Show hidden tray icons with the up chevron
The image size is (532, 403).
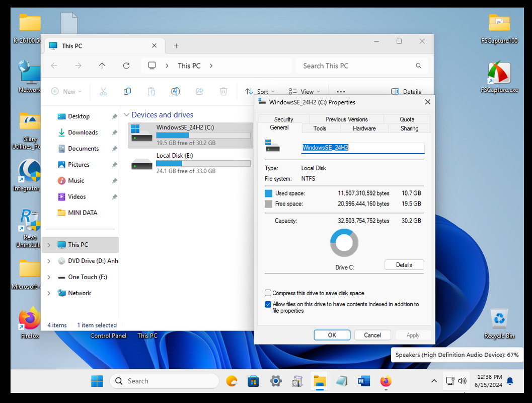pos(434,381)
